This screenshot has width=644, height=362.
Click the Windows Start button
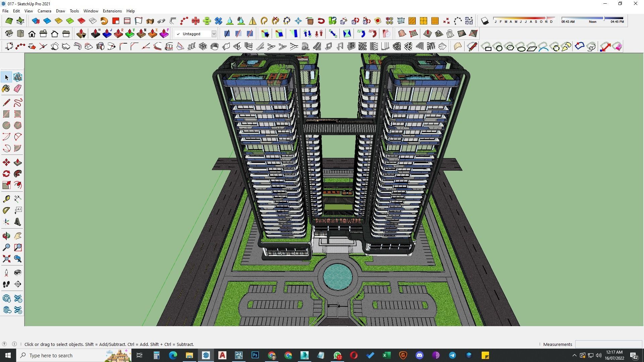point(8,355)
